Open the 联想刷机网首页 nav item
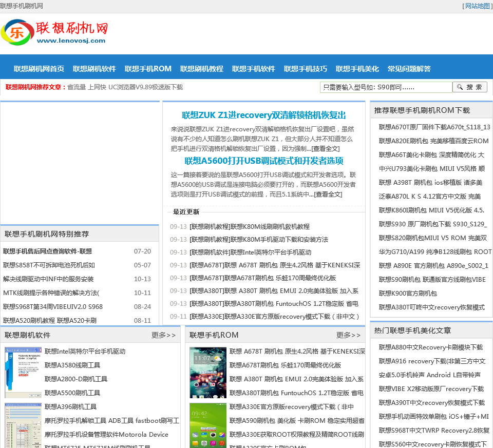This screenshot has width=493, height=448. [x=39, y=69]
